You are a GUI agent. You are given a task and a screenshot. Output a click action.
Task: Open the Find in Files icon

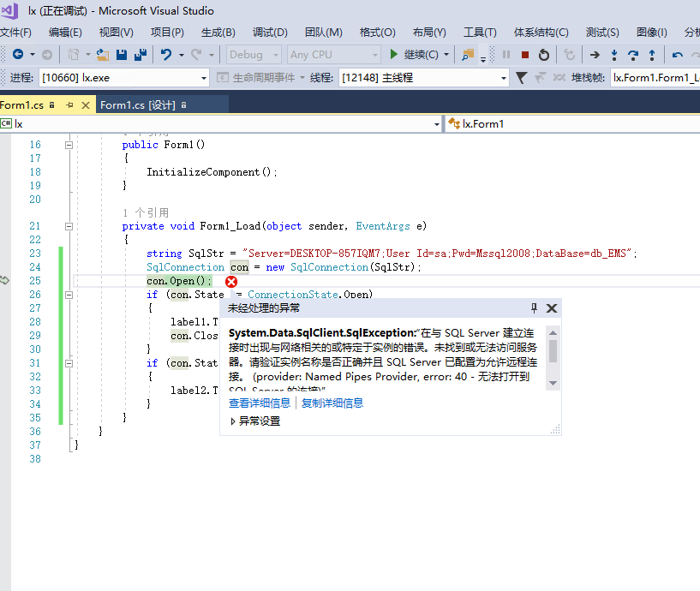click(468, 55)
